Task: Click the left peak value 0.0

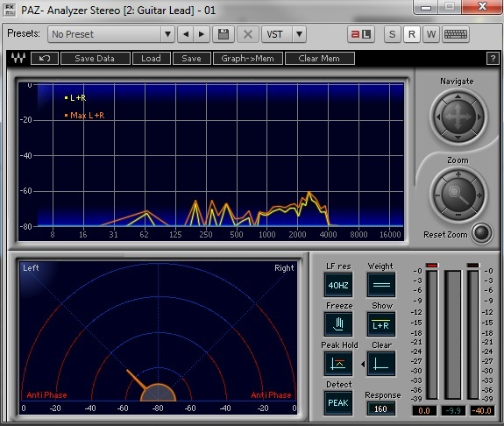Action: click(x=424, y=410)
